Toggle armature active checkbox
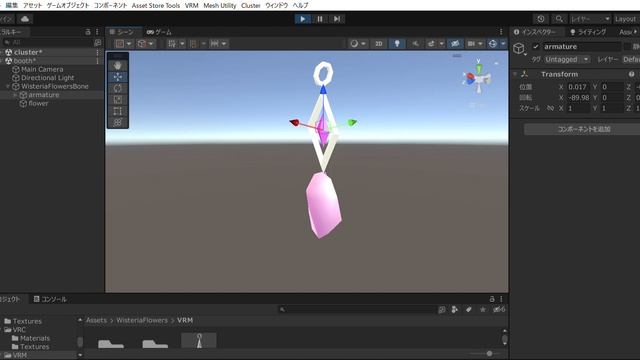The height and width of the screenshot is (360, 640). pyautogui.click(x=536, y=47)
